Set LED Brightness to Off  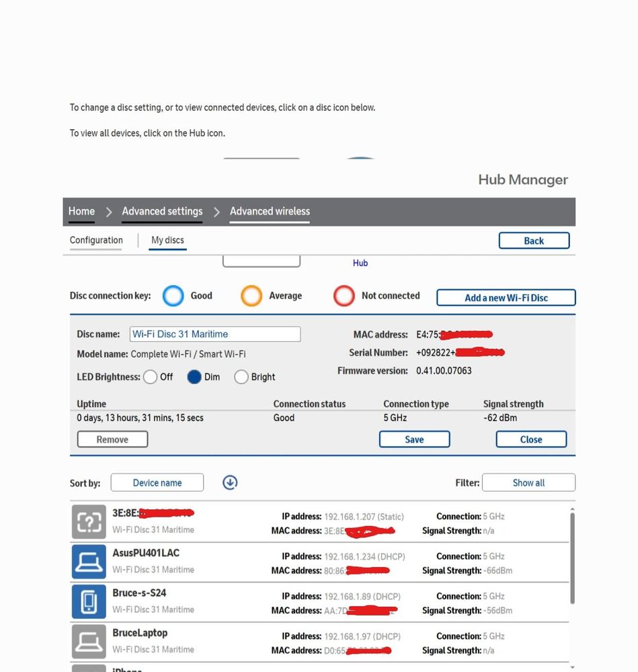[151, 377]
